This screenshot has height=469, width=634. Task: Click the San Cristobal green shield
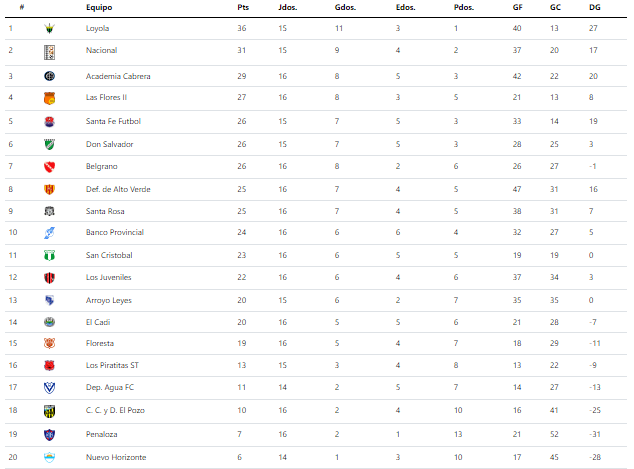coord(49,256)
